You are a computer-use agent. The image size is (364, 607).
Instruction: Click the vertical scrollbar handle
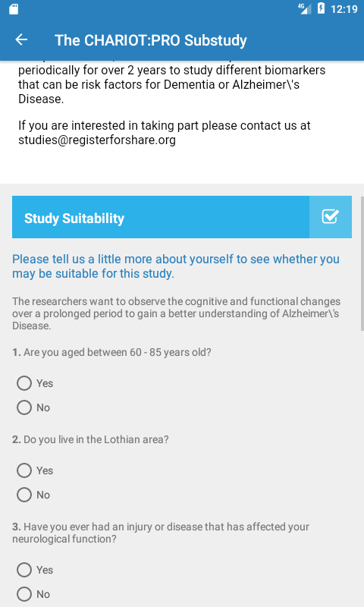(x=362, y=263)
